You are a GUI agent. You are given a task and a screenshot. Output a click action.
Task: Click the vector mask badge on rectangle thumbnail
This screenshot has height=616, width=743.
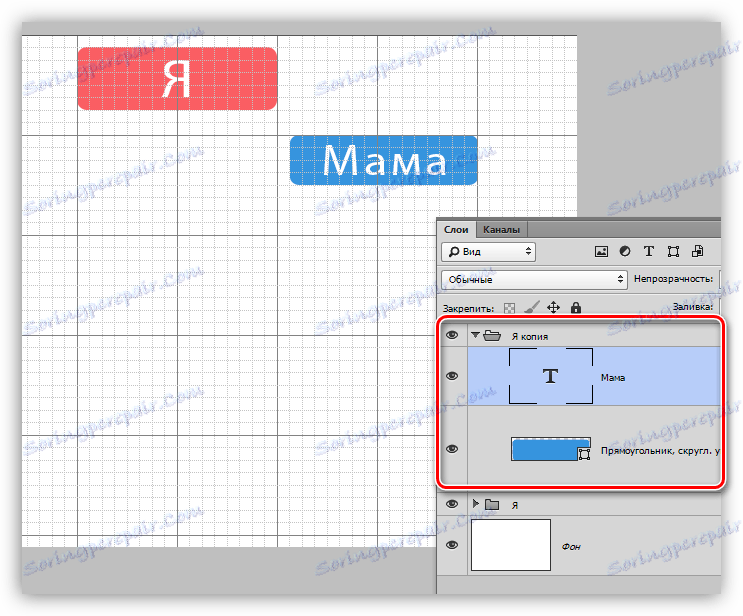(x=584, y=454)
